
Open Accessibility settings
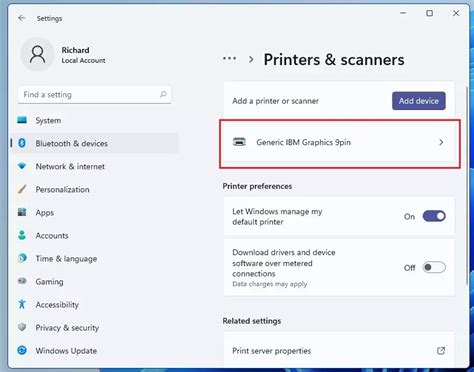coord(95,304)
